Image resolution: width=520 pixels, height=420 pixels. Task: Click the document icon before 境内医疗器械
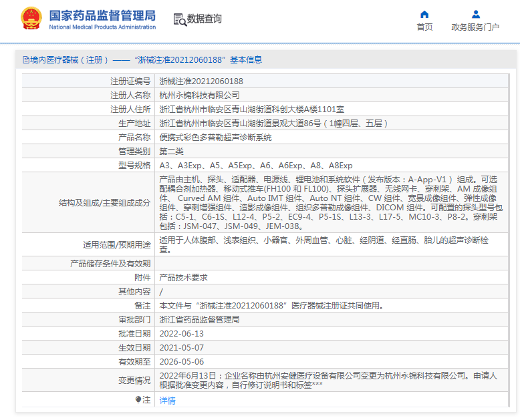pos(25,60)
